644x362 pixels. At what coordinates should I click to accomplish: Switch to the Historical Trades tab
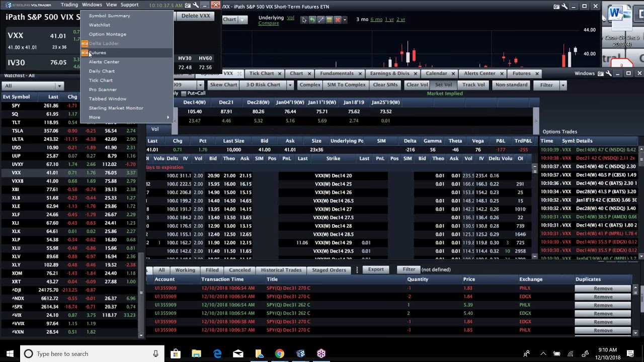click(x=281, y=270)
